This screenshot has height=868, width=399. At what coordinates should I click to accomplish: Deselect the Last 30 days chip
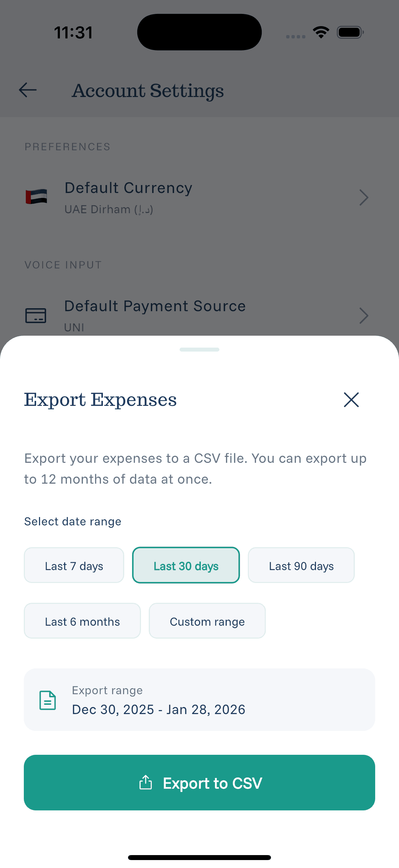[x=186, y=565]
